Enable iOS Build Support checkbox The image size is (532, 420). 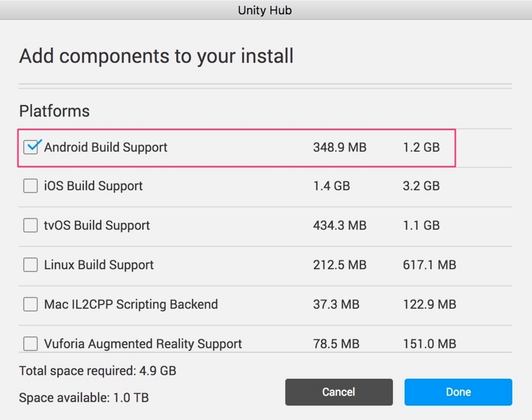tap(31, 186)
